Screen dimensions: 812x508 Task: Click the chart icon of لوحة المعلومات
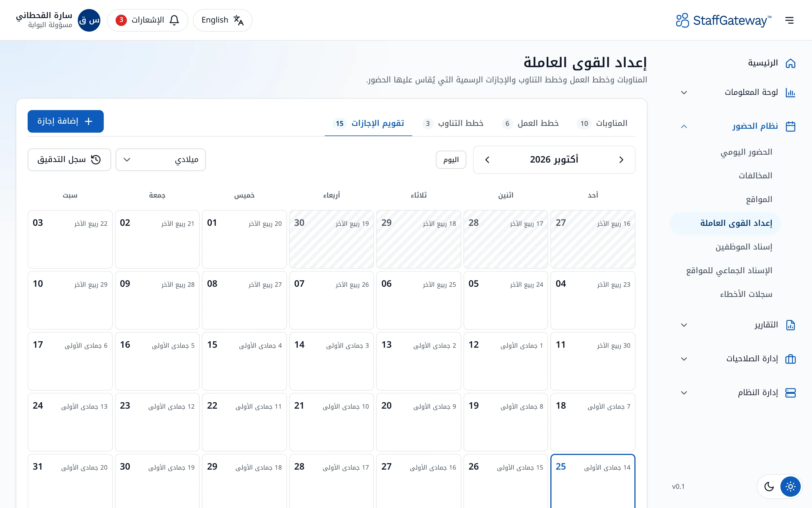click(x=790, y=92)
